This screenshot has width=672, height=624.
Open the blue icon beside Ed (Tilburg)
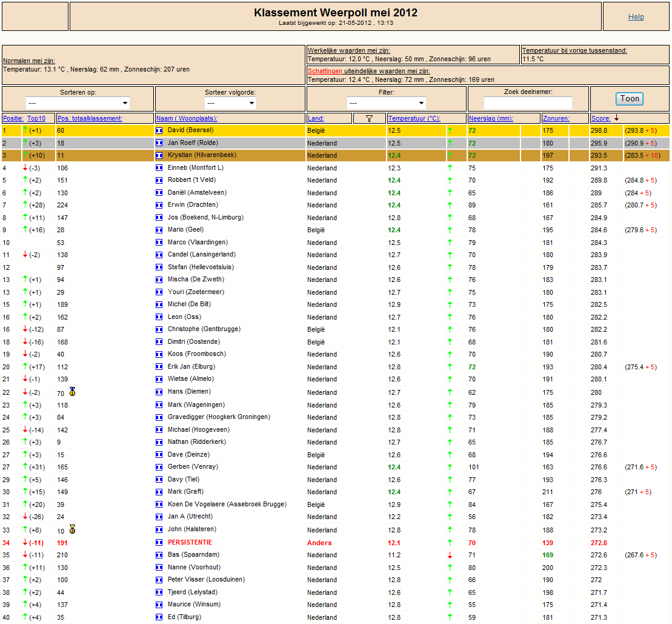click(x=159, y=617)
